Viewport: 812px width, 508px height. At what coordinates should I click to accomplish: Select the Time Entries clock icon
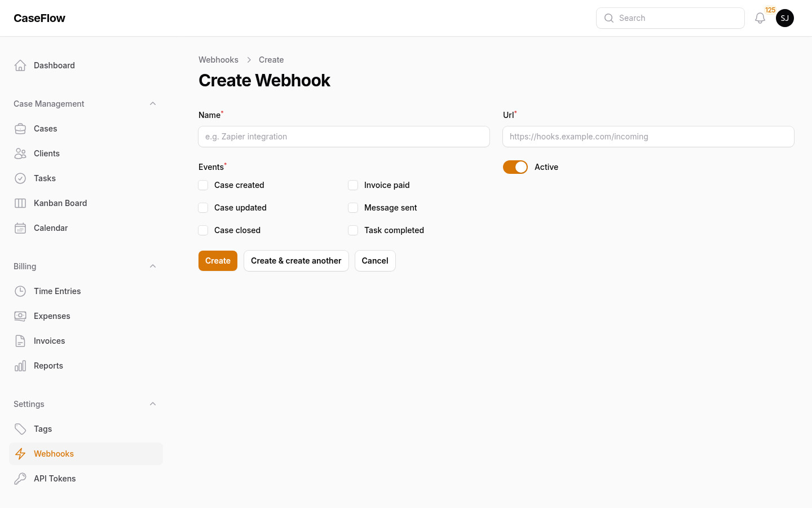(20, 291)
